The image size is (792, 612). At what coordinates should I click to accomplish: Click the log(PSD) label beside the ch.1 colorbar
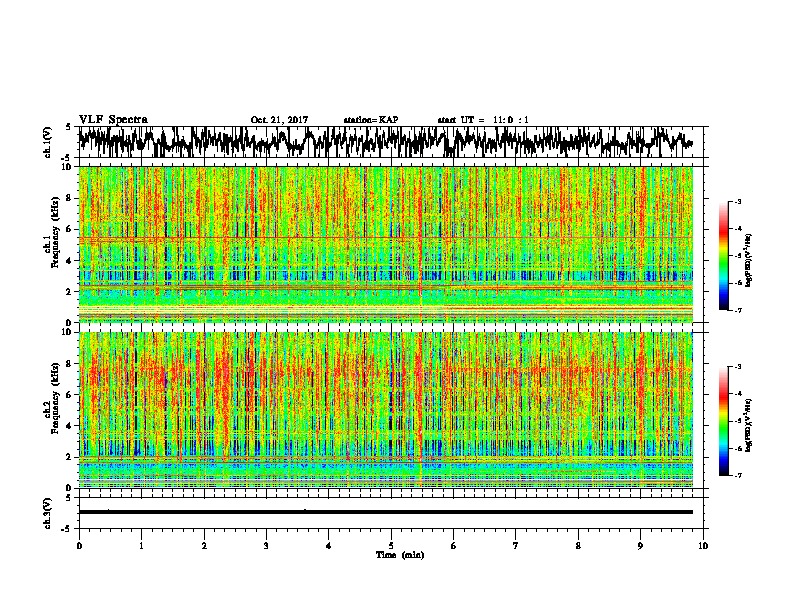pyautogui.click(x=749, y=260)
